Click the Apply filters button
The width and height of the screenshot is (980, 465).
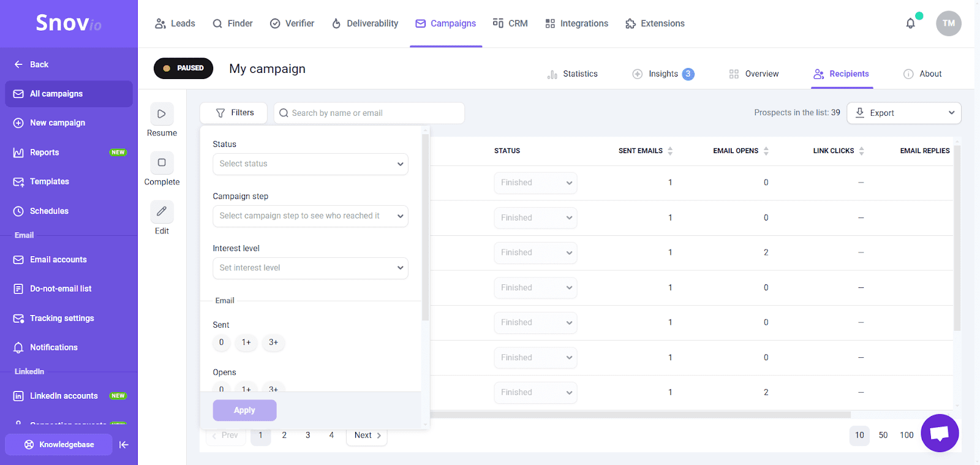coord(244,410)
